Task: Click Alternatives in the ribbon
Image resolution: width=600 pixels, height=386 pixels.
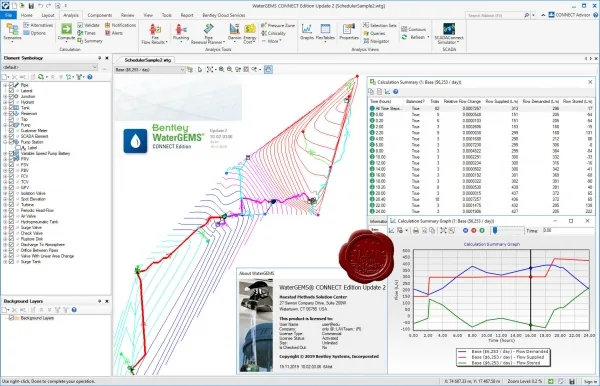Action: coord(38,25)
